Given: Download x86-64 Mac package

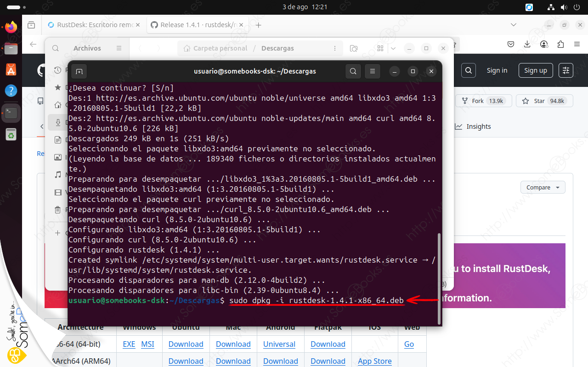Looking at the screenshot, I should 233,344.
